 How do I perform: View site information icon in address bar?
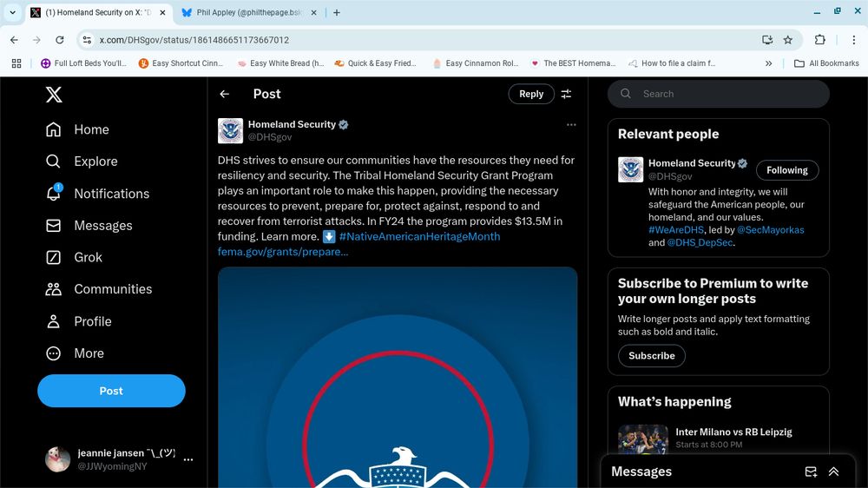click(x=87, y=40)
